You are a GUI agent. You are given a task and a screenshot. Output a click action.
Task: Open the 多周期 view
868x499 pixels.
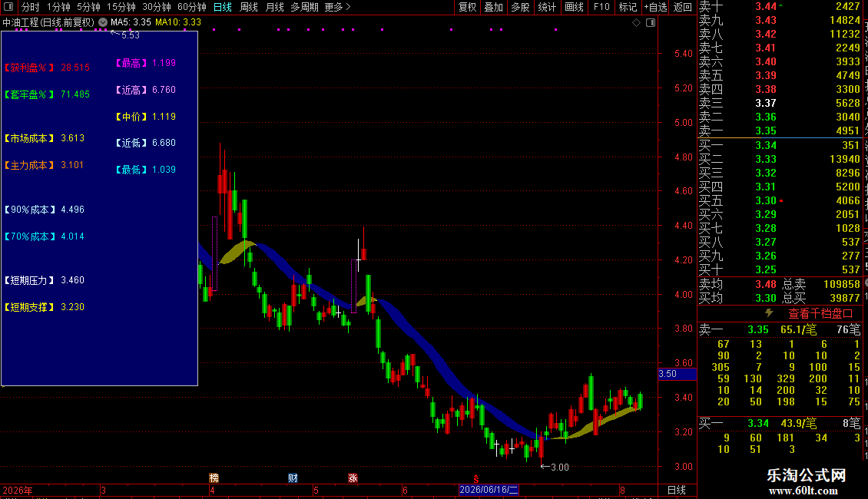(304, 7)
